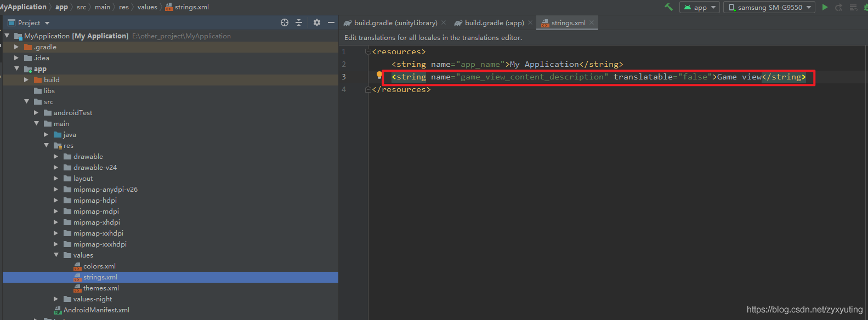Click the strings.xml breadcrumb in navigation bar

[187, 7]
